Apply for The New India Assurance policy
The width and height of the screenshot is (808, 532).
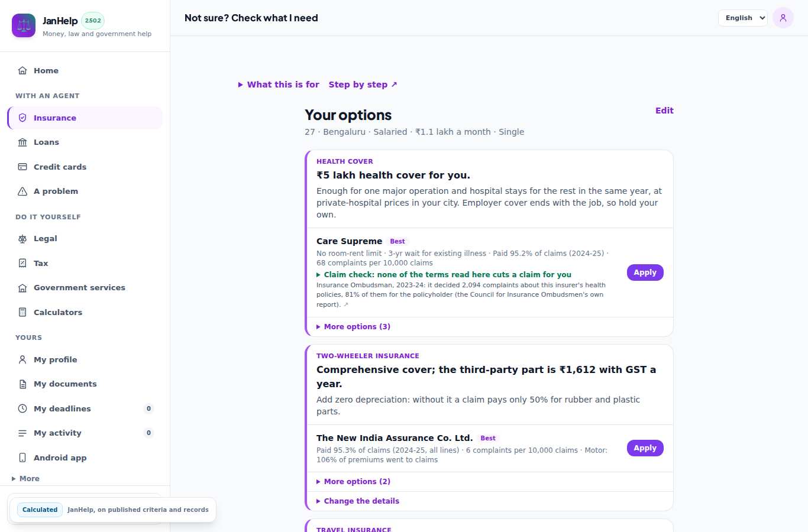(x=645, y=448)
